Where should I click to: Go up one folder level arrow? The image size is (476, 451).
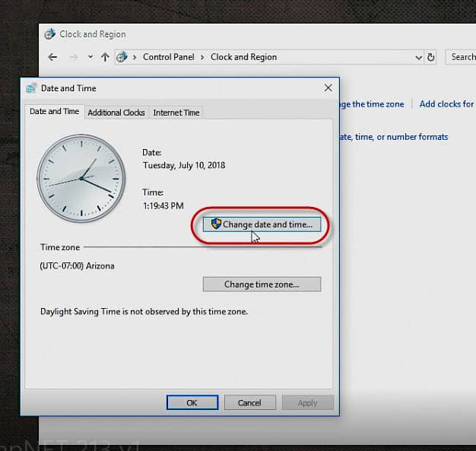[105, 57]
